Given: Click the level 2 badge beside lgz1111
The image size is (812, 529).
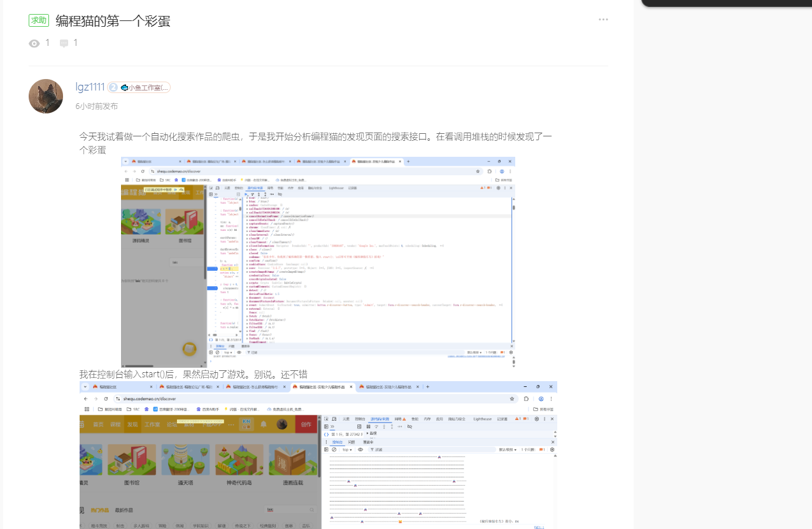Looking at the screenshot, I should (x=113, y=87).
